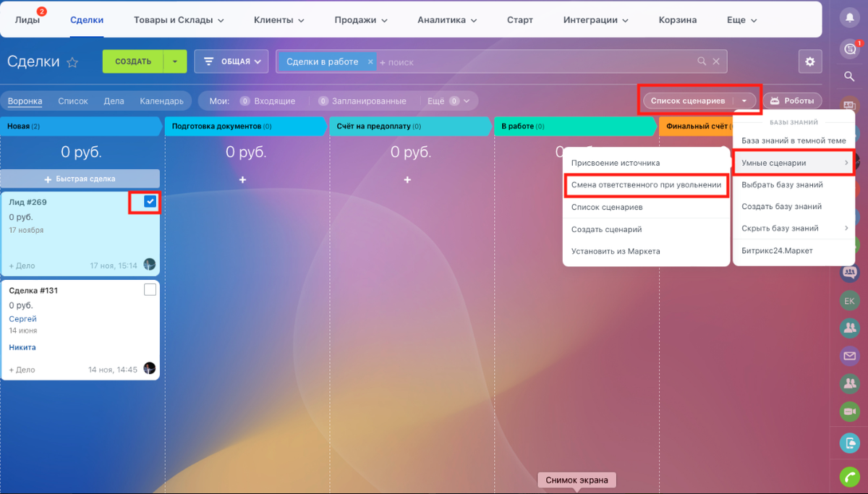
Task: Toggle the favorite star next to Сделки title
Action: coord(72,62)
